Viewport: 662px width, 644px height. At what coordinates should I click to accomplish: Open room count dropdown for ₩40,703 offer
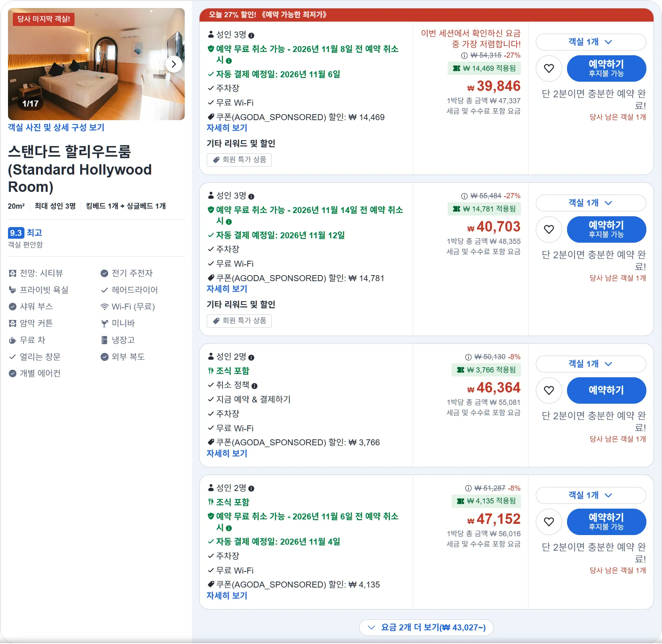tap(591, 203)
